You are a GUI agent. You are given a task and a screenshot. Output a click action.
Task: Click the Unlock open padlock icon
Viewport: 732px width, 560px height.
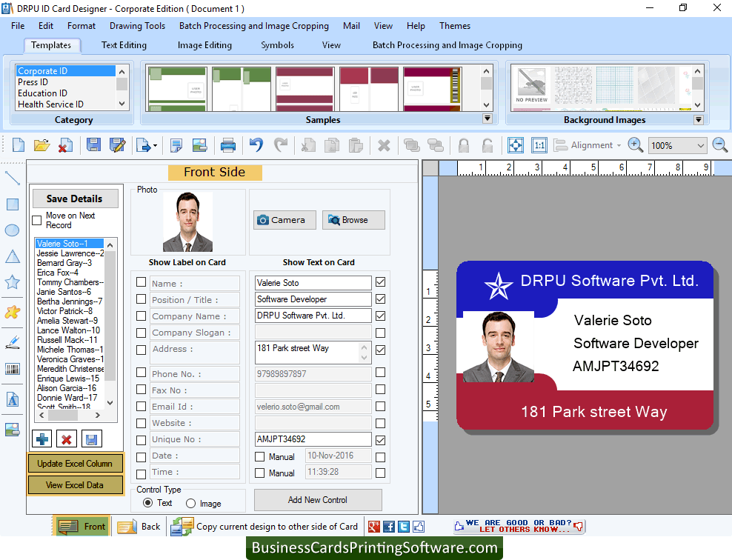[x=487, y=146]
